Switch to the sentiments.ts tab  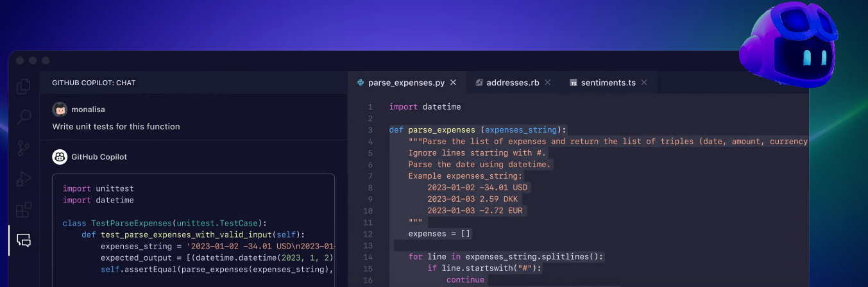pos(609,83)
